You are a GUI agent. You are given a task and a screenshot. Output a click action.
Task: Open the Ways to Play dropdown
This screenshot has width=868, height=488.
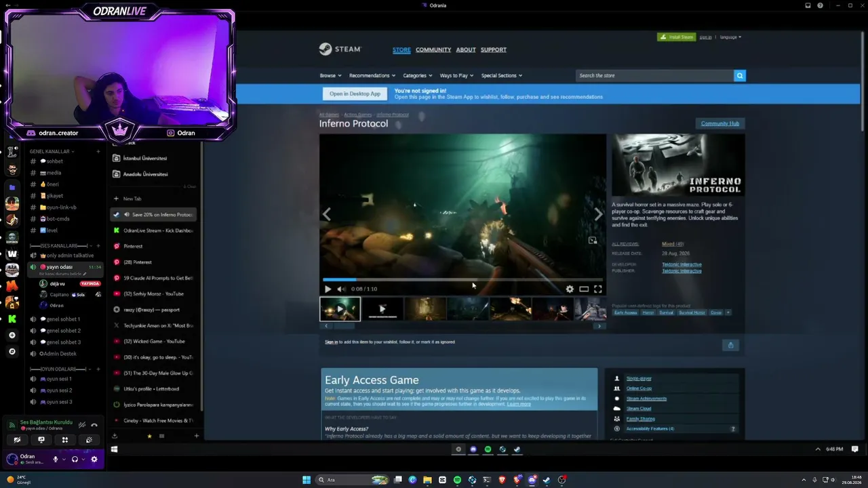coord(456,75)
